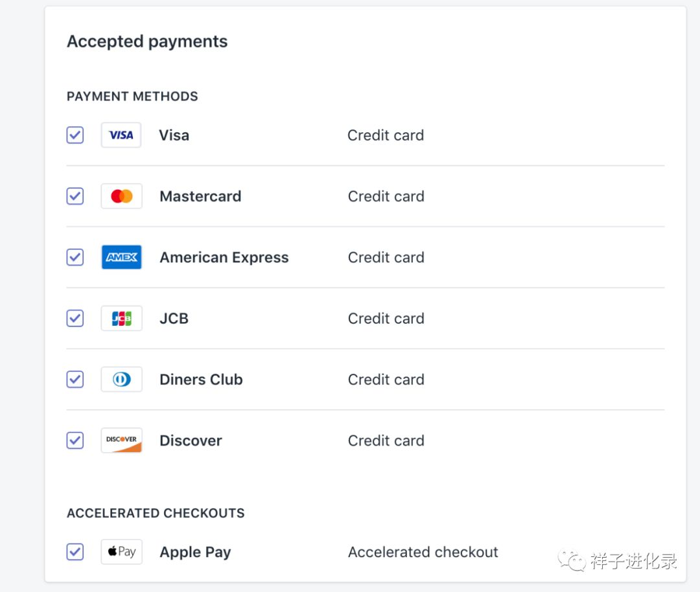Click the Apple Pay logo icon
This screenshot has width=700, height=592.
click(121, 552)
